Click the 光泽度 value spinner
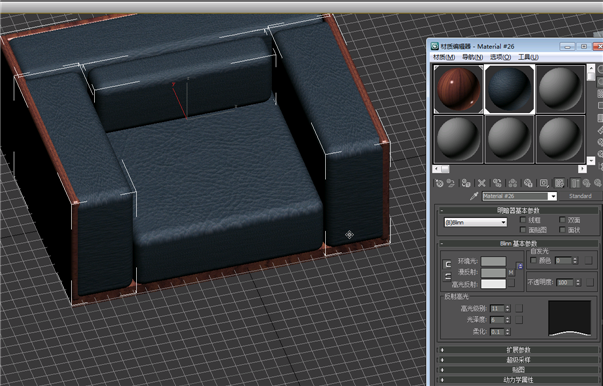 (x=508, y=319)
